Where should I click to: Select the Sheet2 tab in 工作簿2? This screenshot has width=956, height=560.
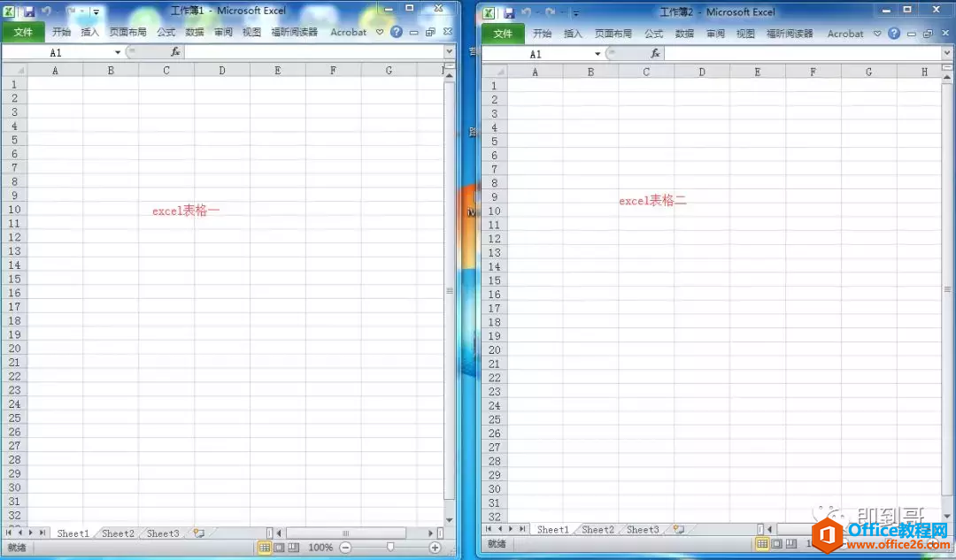[597, 530]
